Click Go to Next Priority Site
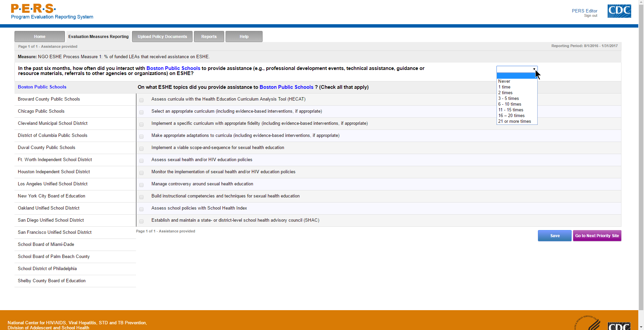 pyautogui.click(x=597, y=236)
